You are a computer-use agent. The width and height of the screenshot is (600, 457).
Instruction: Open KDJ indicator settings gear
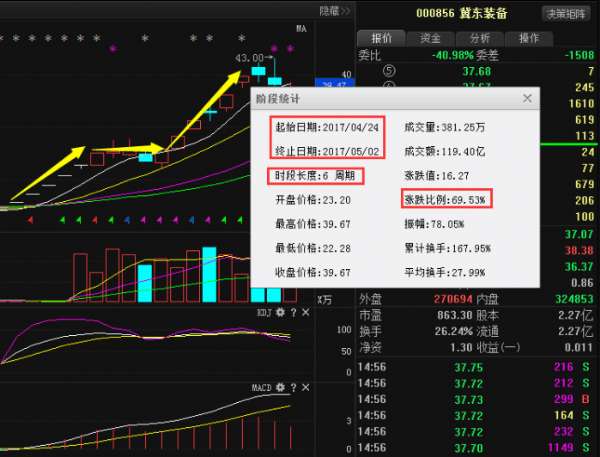coord(281,312)
